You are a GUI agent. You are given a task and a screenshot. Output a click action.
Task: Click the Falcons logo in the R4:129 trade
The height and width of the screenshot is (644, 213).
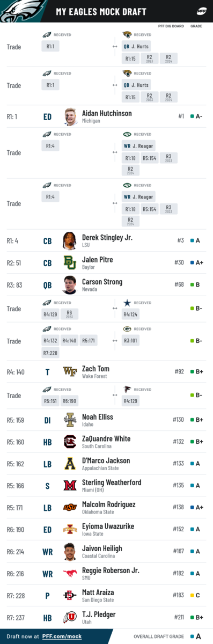(x=127, y=389)
